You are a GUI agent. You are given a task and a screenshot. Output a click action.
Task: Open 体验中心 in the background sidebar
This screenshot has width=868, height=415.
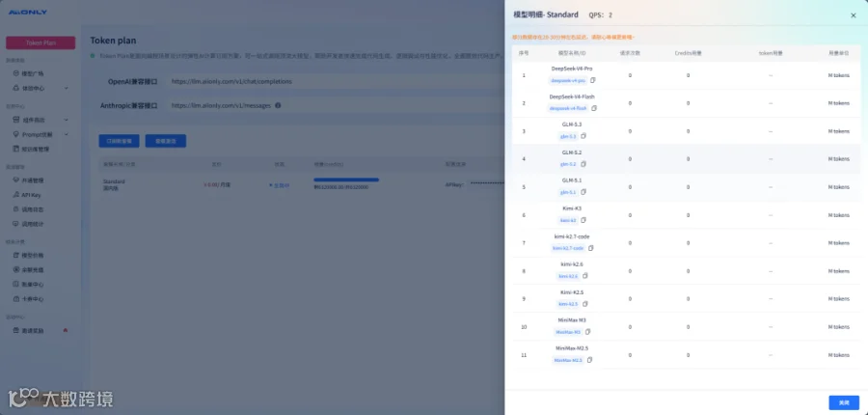(33, 88)
